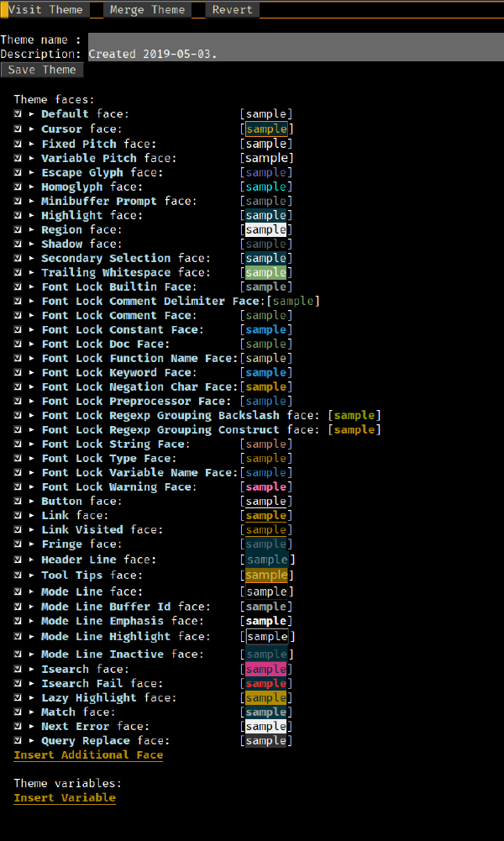The image size is (504, 841).
Task: Click the Match face label
Action: [x=78, y=712]
